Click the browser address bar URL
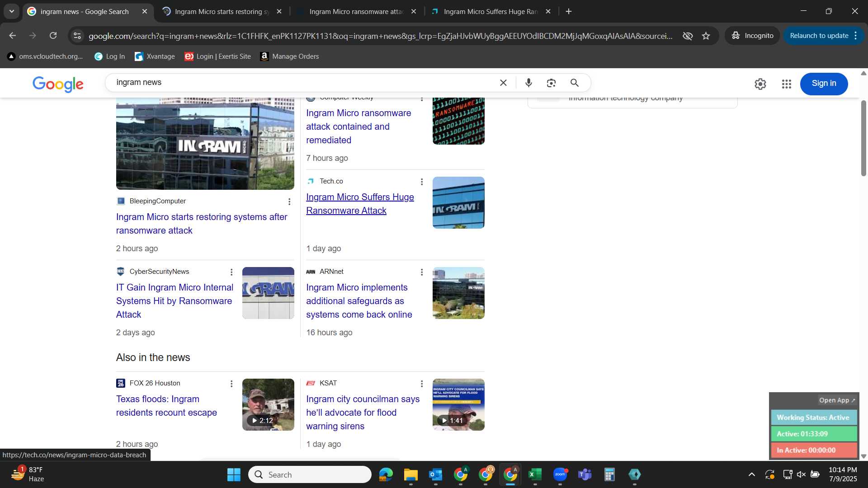Image resolution: width=868 pixels, height=488 pixels. tap(380, 36)
